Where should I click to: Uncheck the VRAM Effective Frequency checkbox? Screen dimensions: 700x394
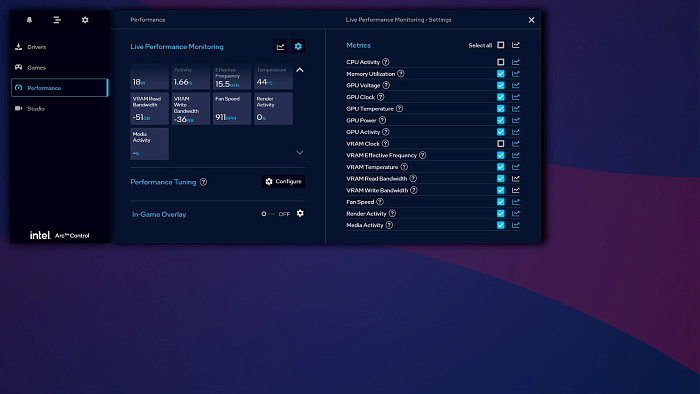point(500,155)
